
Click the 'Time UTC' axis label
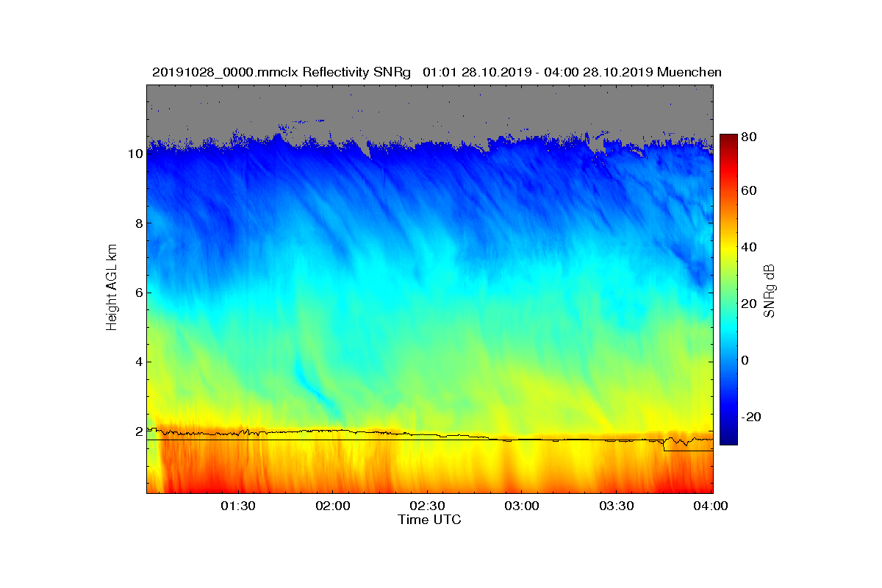click(429, 520)
